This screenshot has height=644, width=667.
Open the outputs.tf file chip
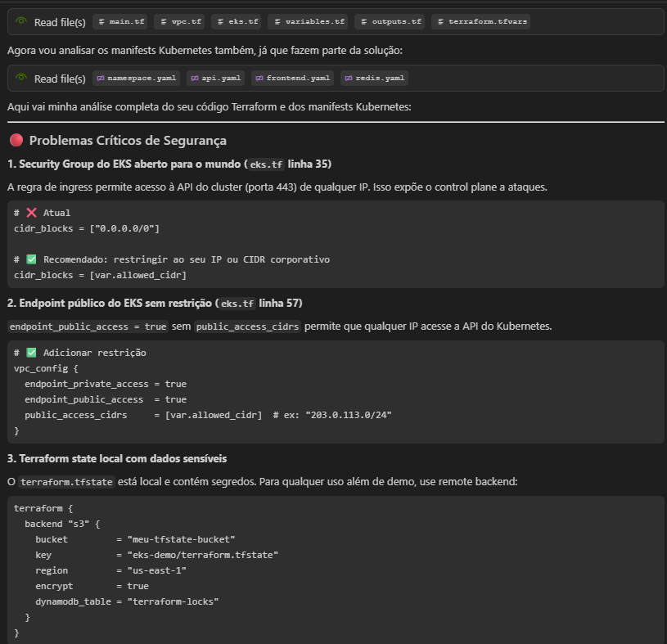391,22
